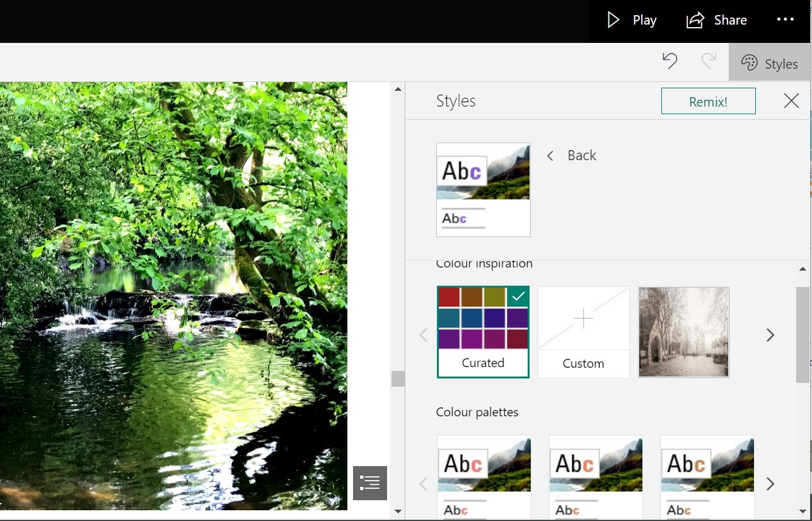812x521 pixels.
Task: Click the greyed-out Redo arrow
Action: 709,62
